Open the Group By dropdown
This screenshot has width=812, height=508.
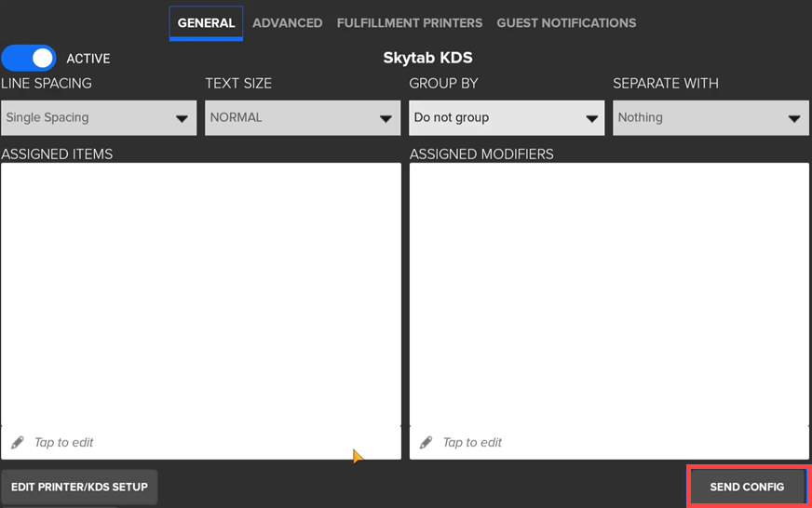[x=506, y=118]
